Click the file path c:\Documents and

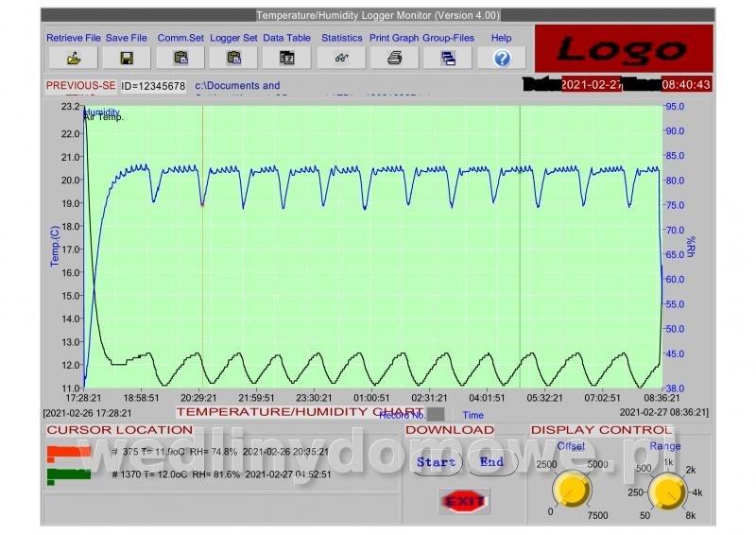point(237,86)
